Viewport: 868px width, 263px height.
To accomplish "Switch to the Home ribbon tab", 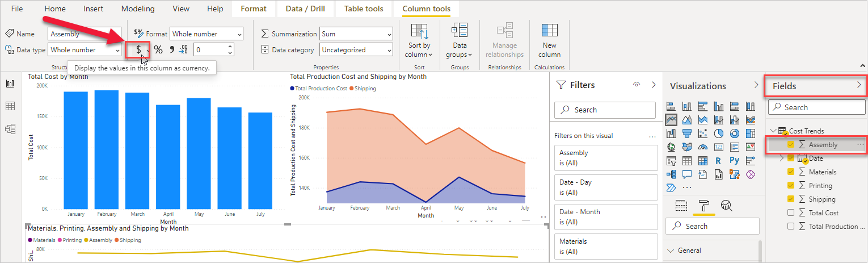I will (x=55, y=9).
